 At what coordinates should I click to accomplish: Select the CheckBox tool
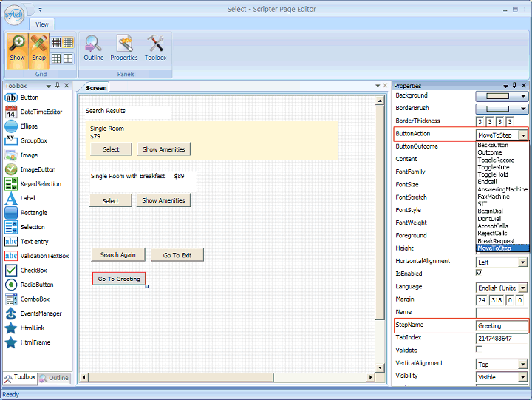pos(26,271)
